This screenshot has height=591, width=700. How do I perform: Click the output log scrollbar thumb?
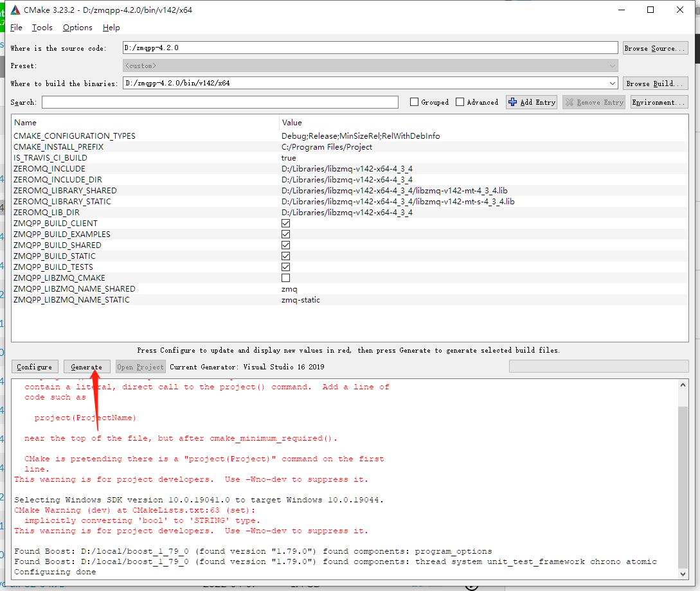[683, 487]
